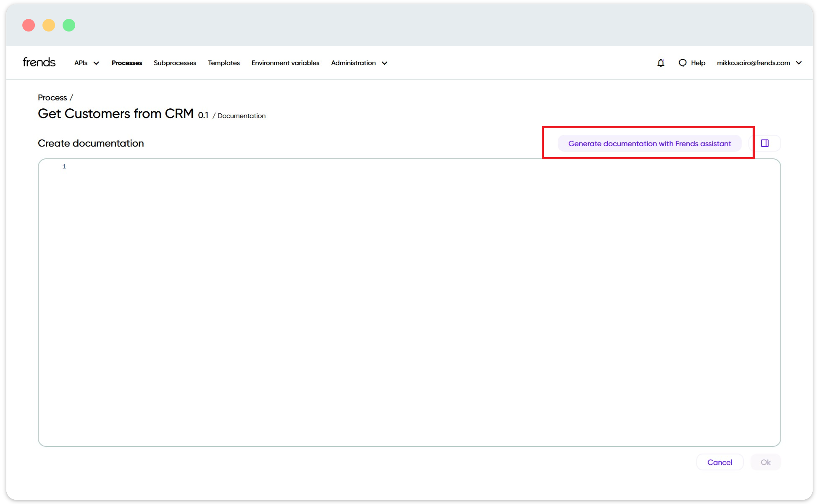This screenshot has width=819, height=504.
Task: Expand the mikko.sairo@frends.com account menu
Action: click(760, 63)
